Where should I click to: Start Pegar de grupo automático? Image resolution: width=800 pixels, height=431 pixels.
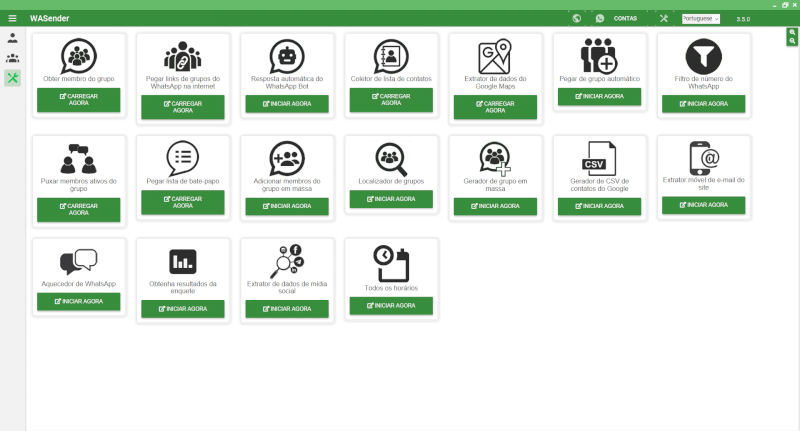(599, 96)
